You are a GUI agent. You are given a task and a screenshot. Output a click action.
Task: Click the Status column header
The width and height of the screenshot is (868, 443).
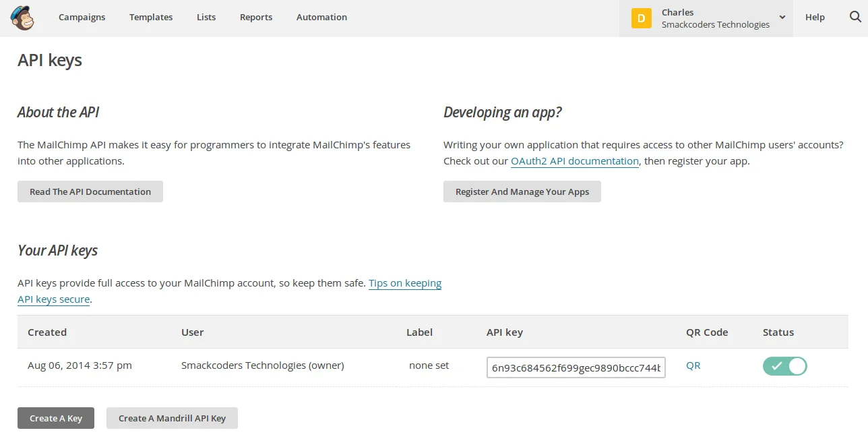pos(778,332)
